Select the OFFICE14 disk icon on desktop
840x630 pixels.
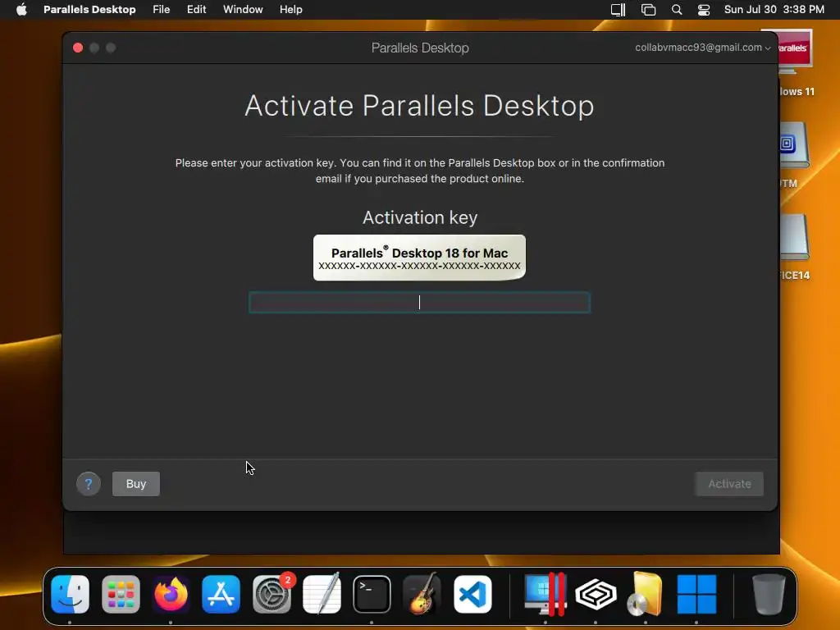(x=794, y=238)
